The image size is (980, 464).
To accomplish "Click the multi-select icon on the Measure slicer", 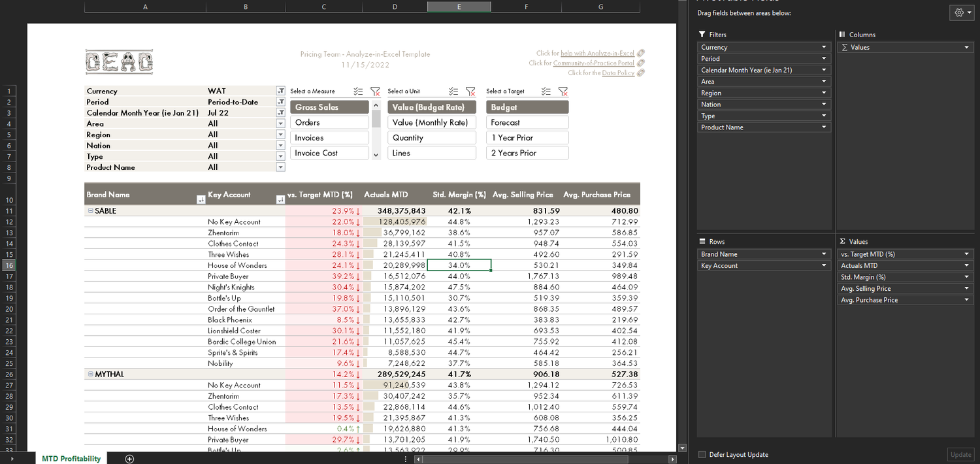I will (357, 91).
